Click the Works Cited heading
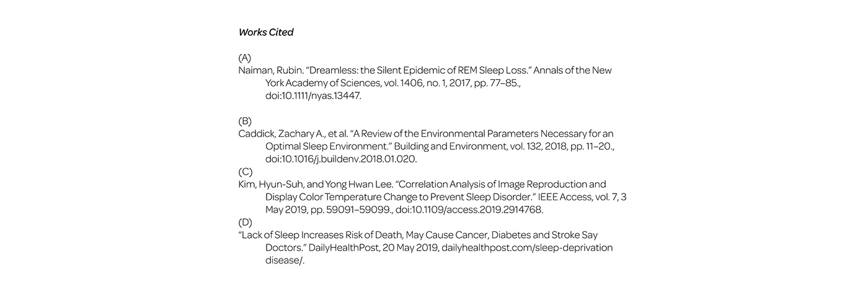The width and height of the screenshot is (868, 297). (266, 32)
